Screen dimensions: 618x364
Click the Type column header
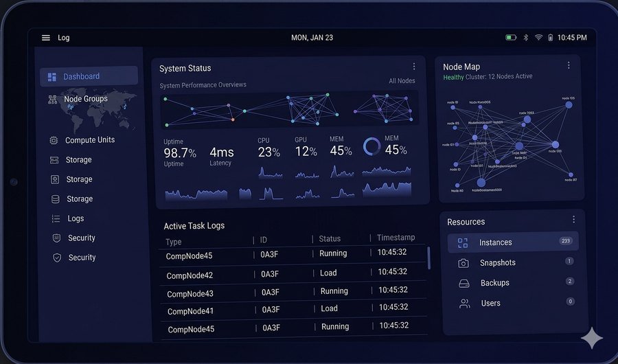pos(174,242)
